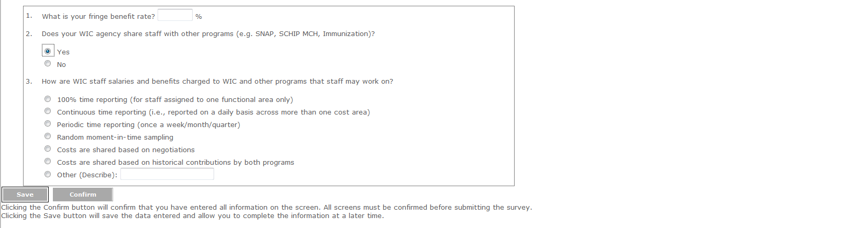Click the "Random moment-in-time sampling" label text

(115, 138)
